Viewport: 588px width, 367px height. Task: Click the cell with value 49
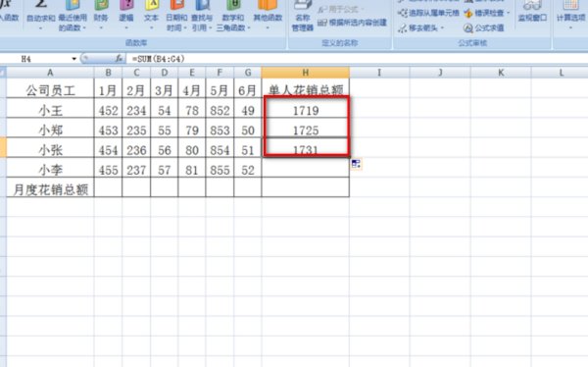tap(248, 108)
